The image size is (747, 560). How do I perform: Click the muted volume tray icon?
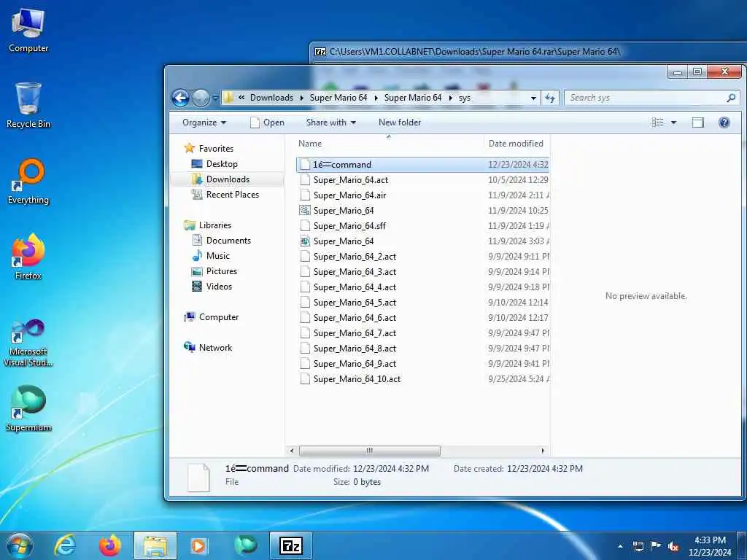[673, 547]
